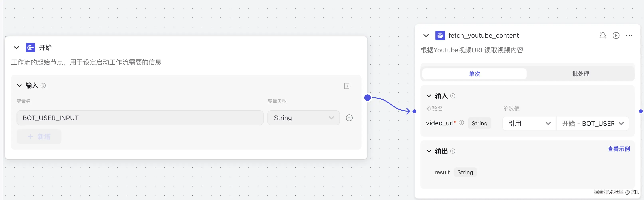Click the fetch_youtube_content plugin cube icon

click(x=440, y=36)
